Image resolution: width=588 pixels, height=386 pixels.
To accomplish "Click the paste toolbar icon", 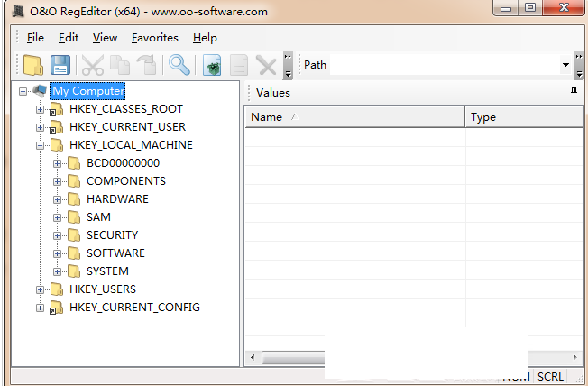I will click(146, 65).
